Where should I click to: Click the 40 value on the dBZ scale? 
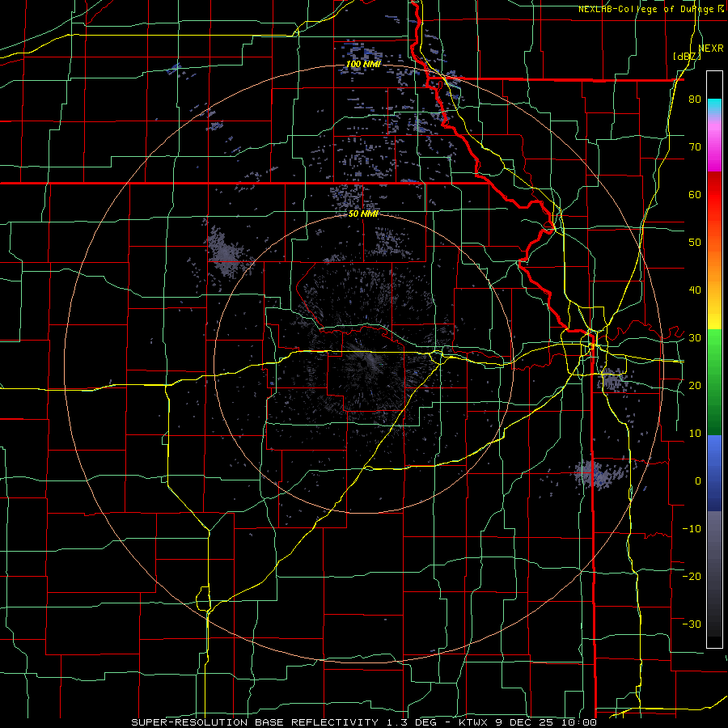click(695, 290)
